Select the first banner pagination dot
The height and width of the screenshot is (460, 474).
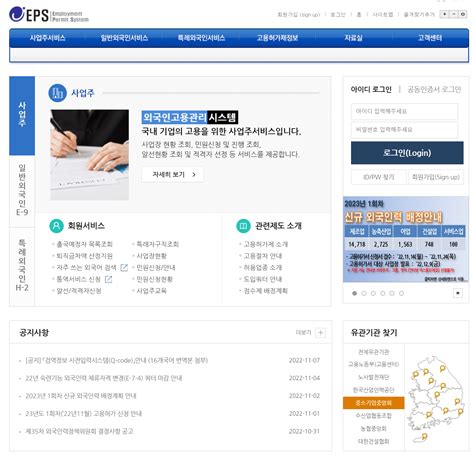(x=354, y=293)
